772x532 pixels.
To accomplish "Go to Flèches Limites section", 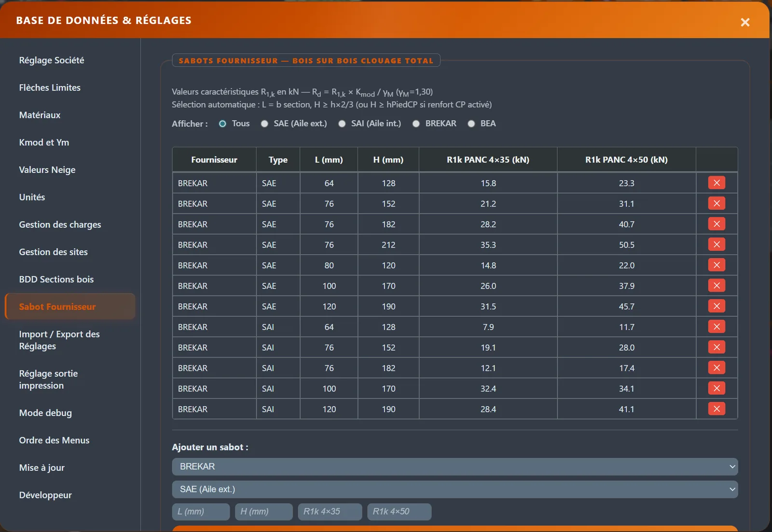I will pyautogui.click(x=70, y=88).
